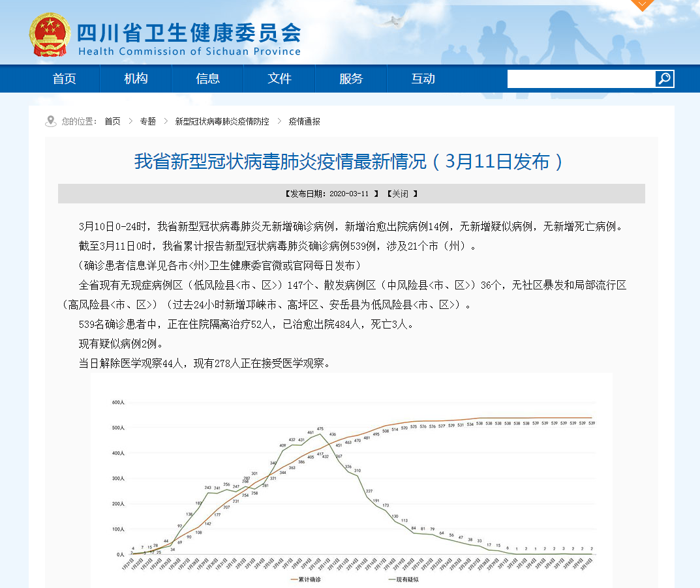This screenshot has width=700, height=588.
Task: Click the magnifying glass search button
Action: (x=664, y=79)
